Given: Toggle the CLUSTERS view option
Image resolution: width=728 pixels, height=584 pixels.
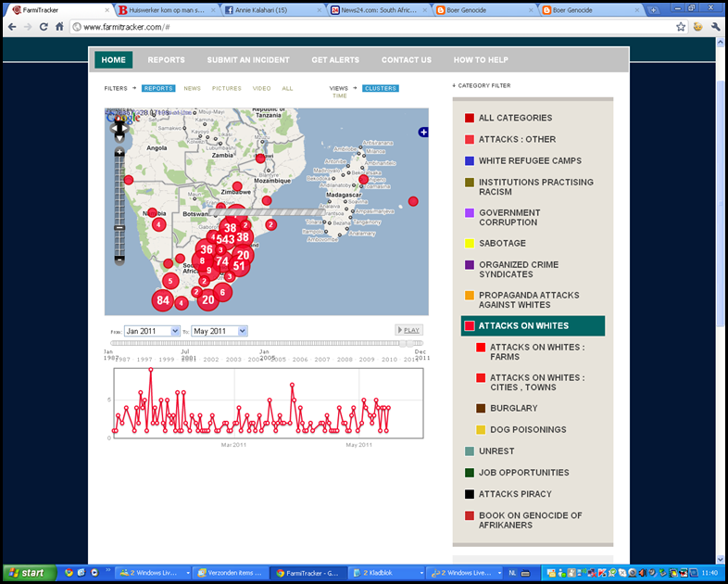Looking at the screenshot, I should pos(381,88).
